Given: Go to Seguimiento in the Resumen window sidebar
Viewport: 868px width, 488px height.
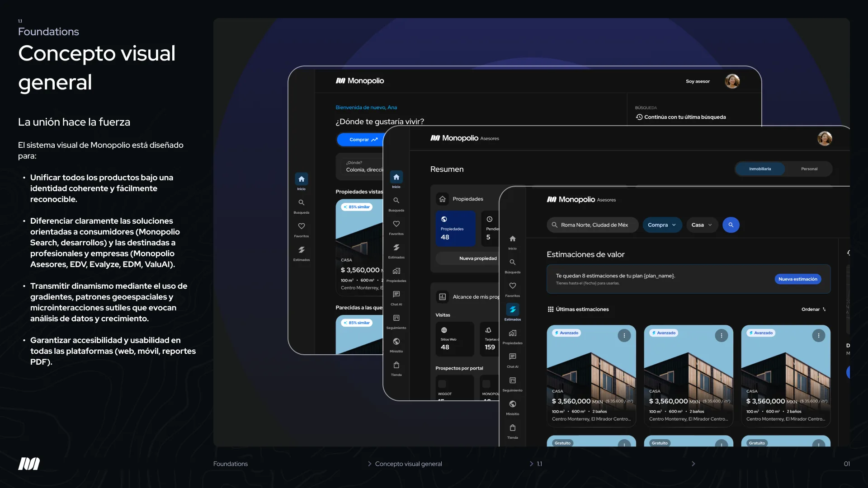Looking at the screenshot, I should tap(396, 321).
